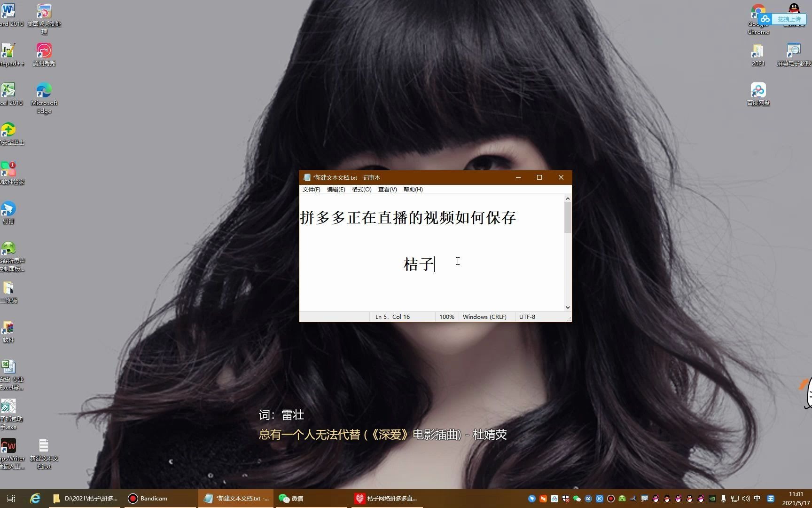
Task: Switch to 桔子网络拼多多直播 taskbar window
Action: pos(386,499)
